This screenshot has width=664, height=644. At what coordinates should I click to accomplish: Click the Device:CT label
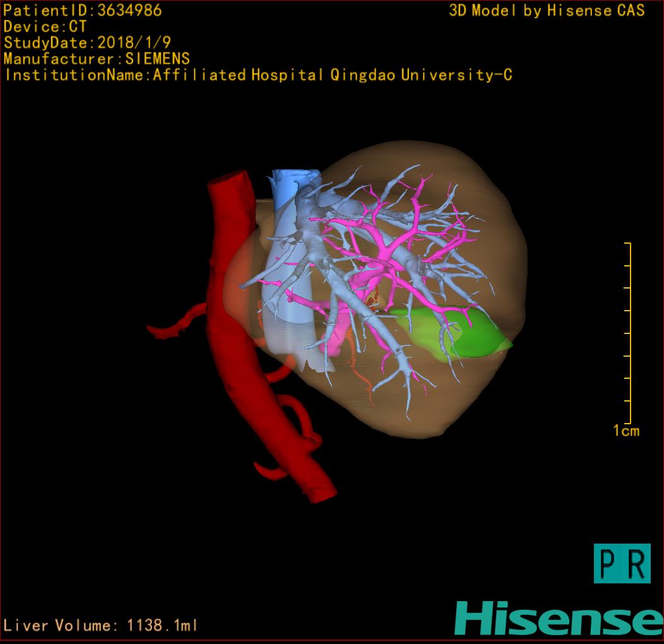[45, 27]
